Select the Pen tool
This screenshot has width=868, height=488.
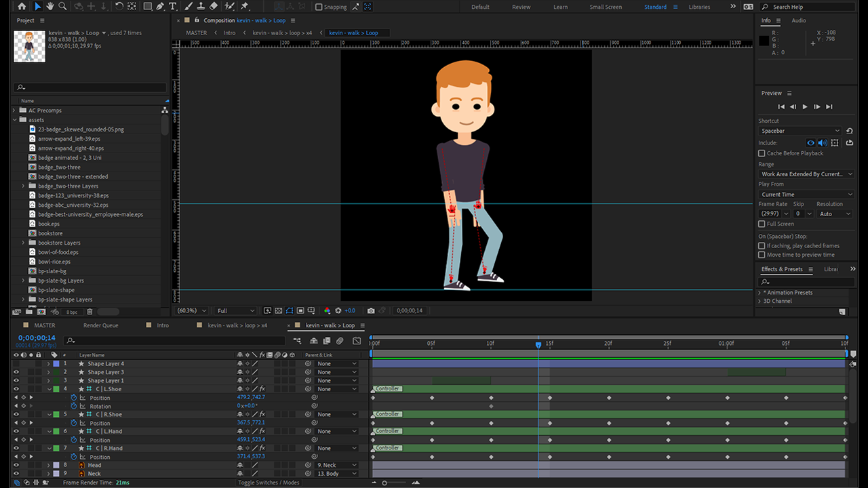point(160,6)
